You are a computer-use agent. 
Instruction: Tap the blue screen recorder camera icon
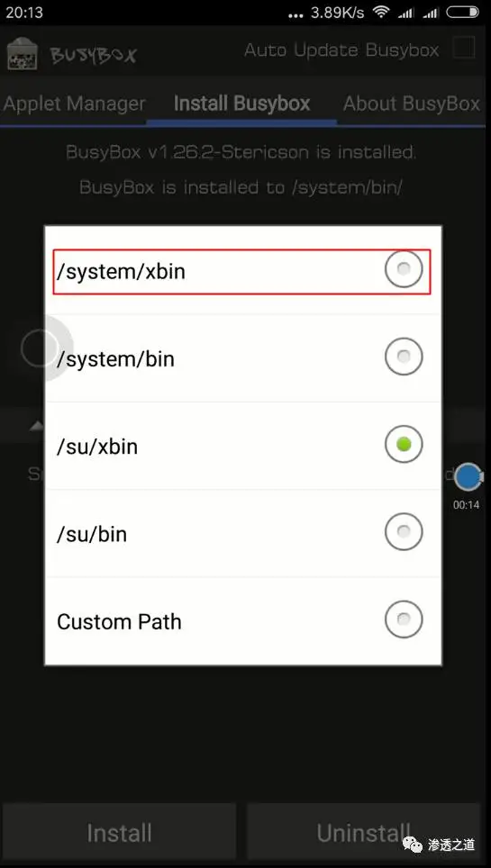(x=468, y=476)
